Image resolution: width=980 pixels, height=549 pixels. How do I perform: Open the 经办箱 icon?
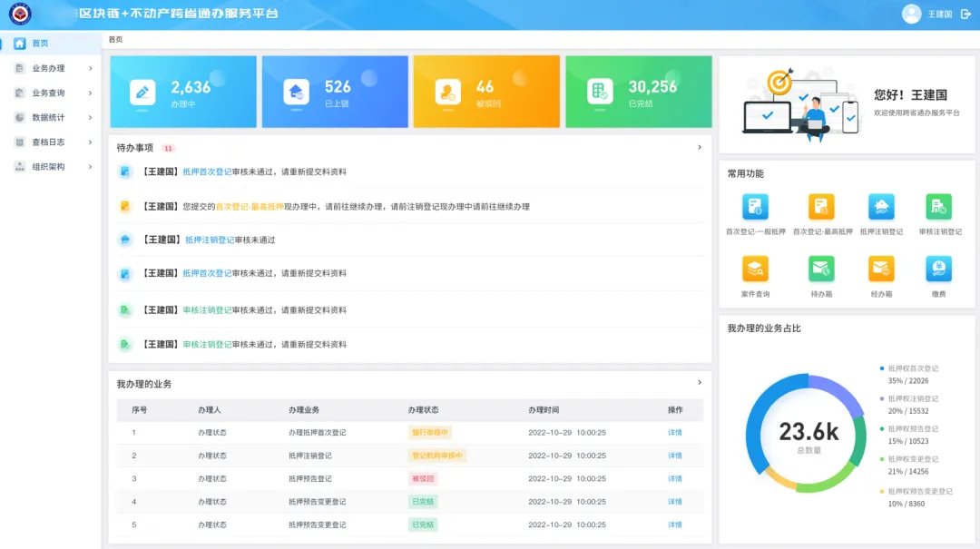click(881, 269)
